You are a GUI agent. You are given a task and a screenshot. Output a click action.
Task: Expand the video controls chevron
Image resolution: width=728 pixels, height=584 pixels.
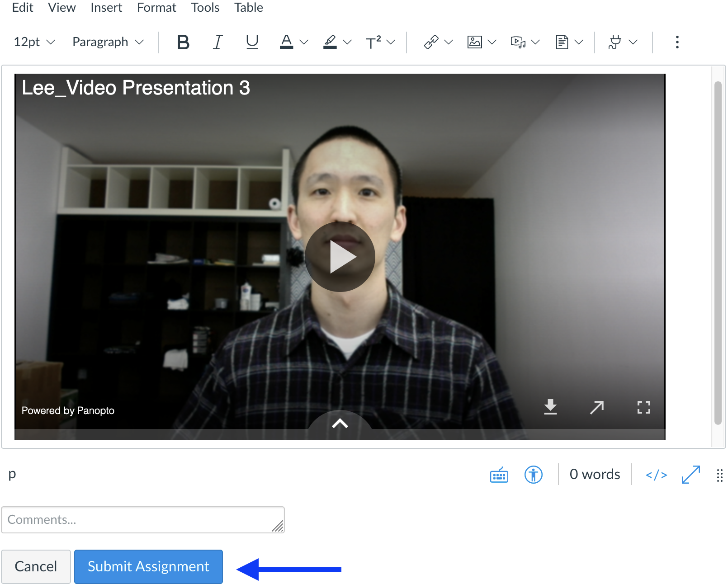pos(340,424)
